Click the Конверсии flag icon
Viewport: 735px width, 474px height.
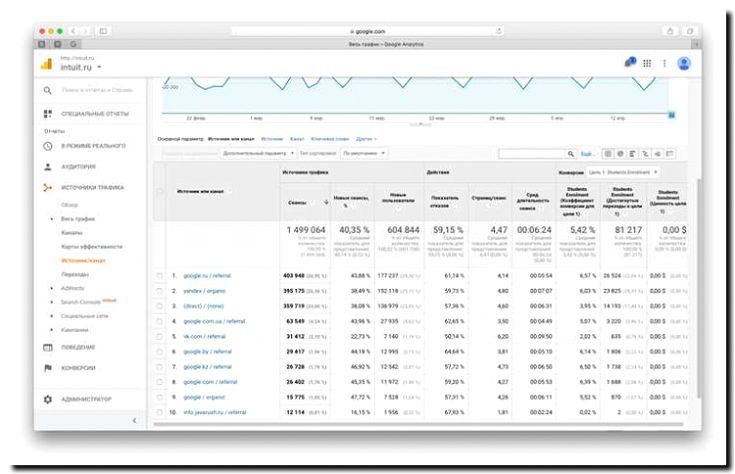click(47, 367)
